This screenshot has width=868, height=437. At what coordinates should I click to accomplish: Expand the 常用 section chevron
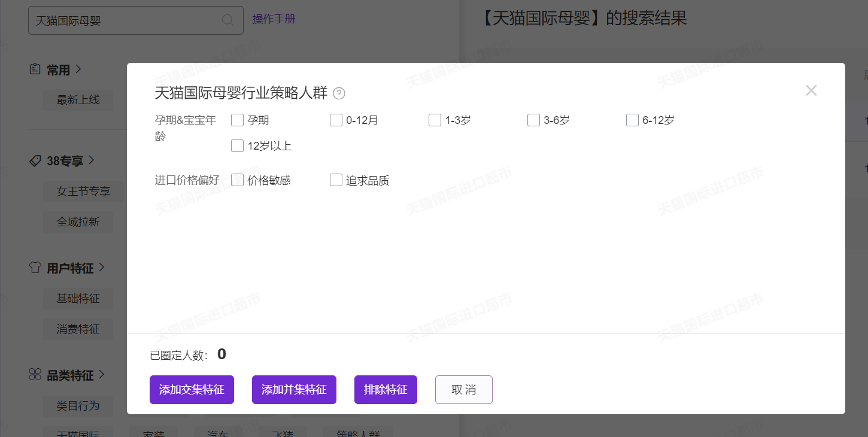point(78,69)
